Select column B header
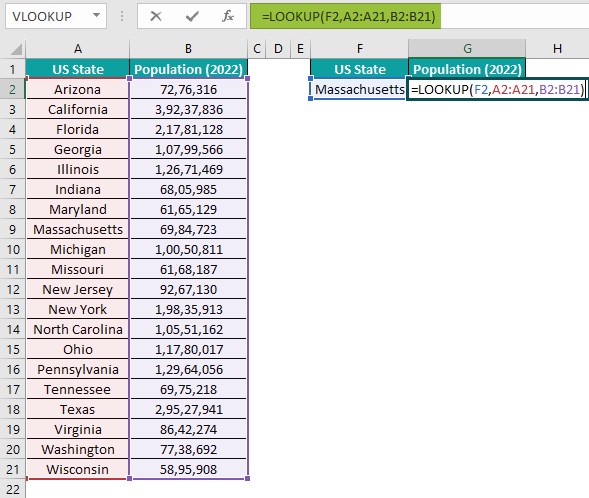 click(188, 48)
